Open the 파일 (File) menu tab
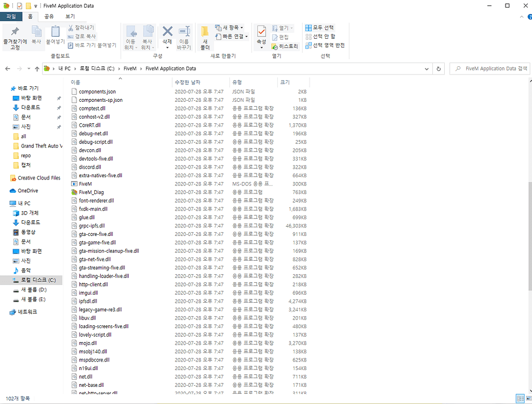 pyautogui.click(x=11, y=16)
